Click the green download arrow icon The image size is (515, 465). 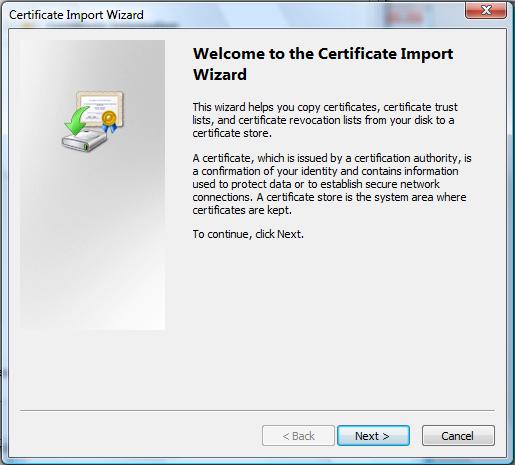(76, 121)
